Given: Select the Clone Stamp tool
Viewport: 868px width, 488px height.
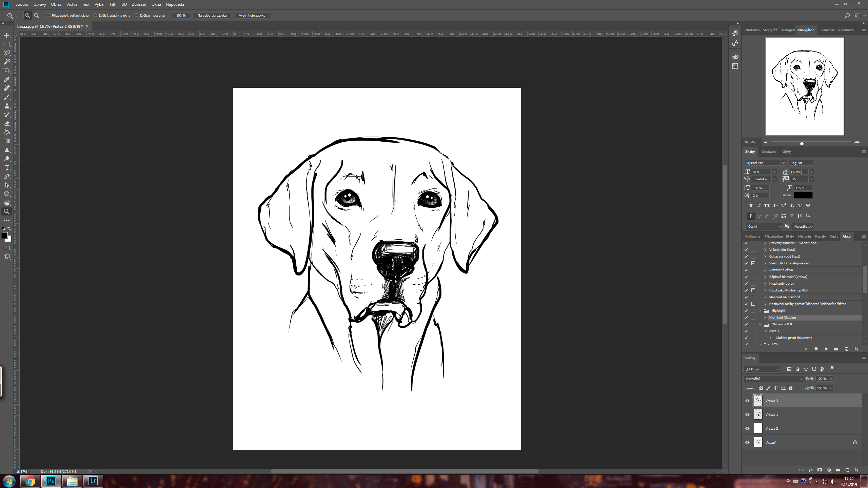Looking at the screenshot, I should tap(7, 106).
